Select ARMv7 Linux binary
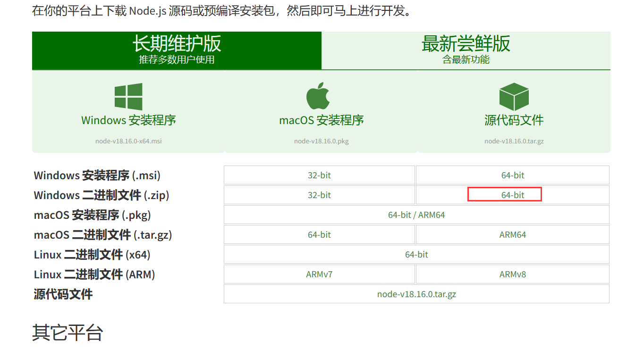644x358 pixels. click(319, 274)
